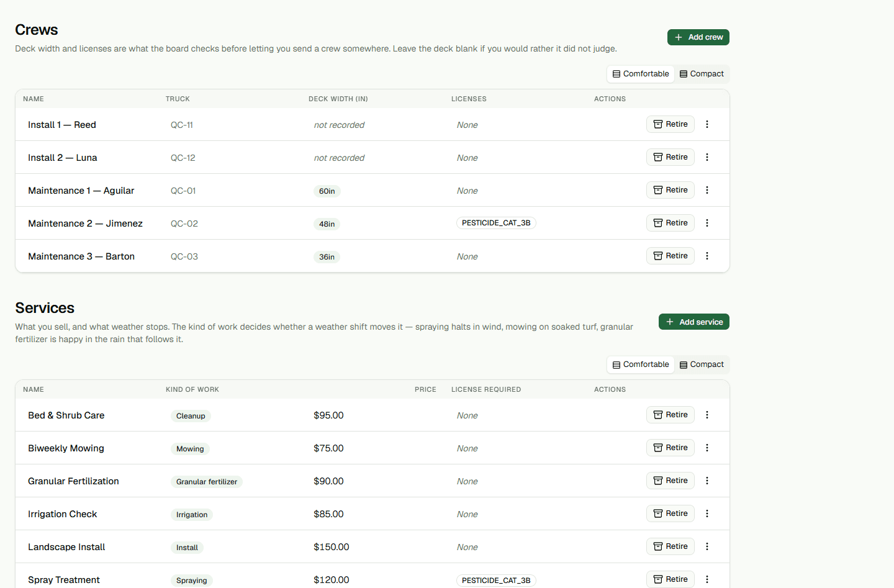The width and height of the screenshot is (894, 588).
Task: Click the Granular fertilizer kind tag
Action: coord(207,482)
